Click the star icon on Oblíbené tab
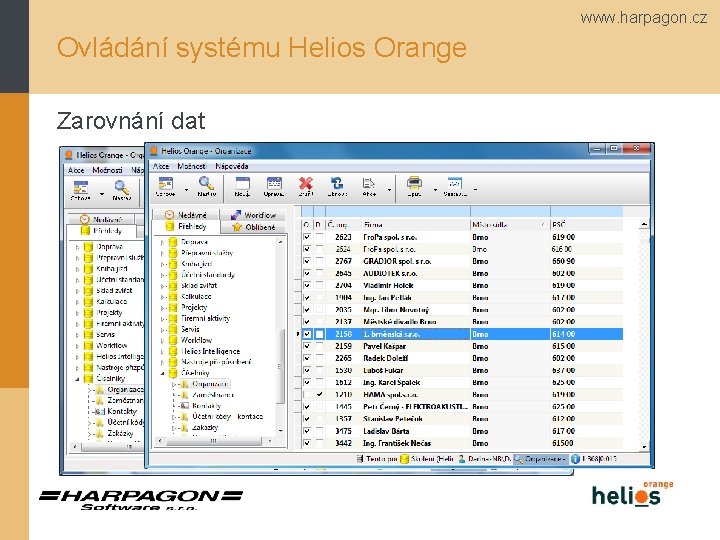 237,227
